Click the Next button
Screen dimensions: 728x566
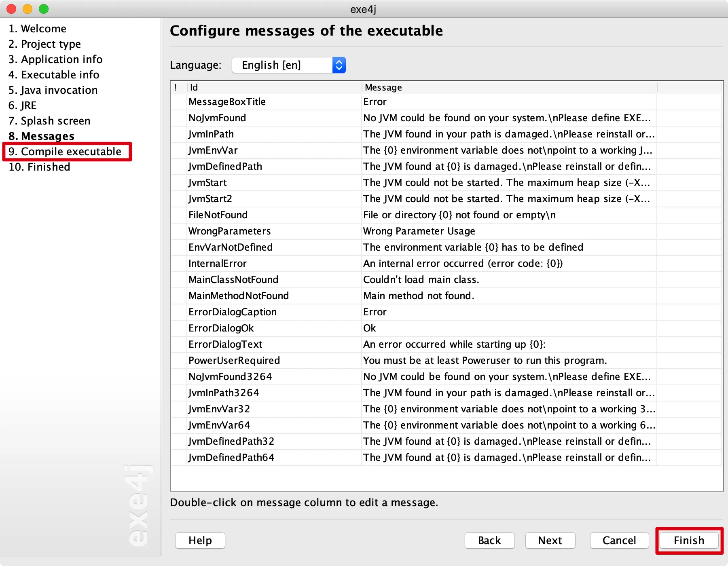[550, 541]
